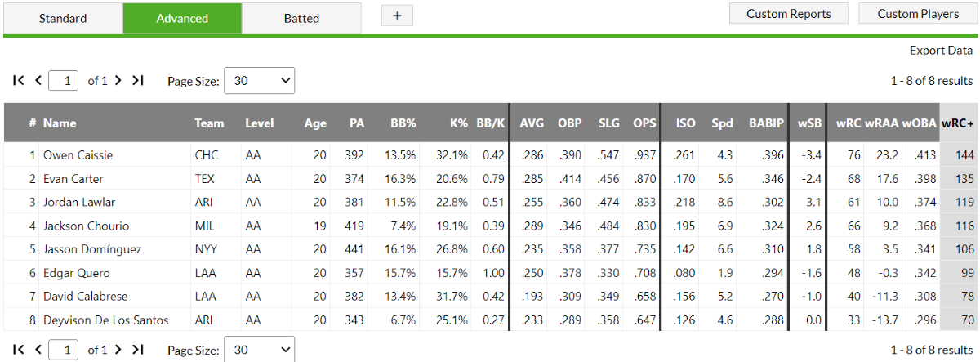Sort table by BB% column header
The width and height of the screenshot is (980, 362).
(x=403, y=123)
